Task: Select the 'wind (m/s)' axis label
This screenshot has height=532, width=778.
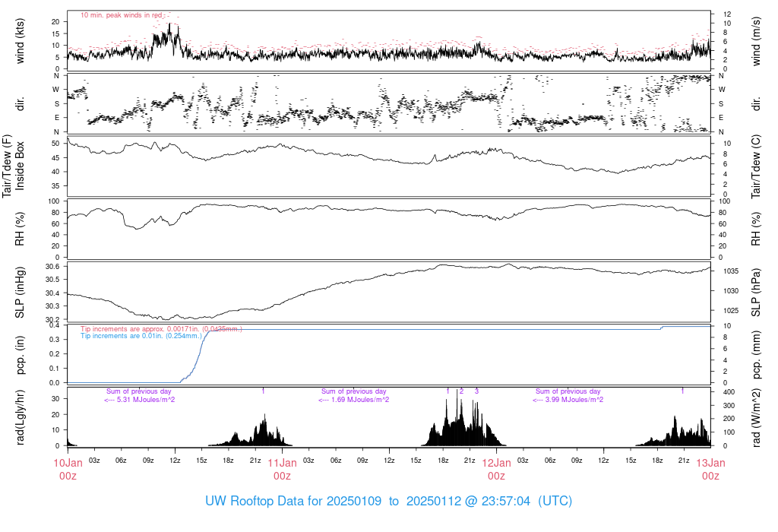Action: tap(756, 41)
